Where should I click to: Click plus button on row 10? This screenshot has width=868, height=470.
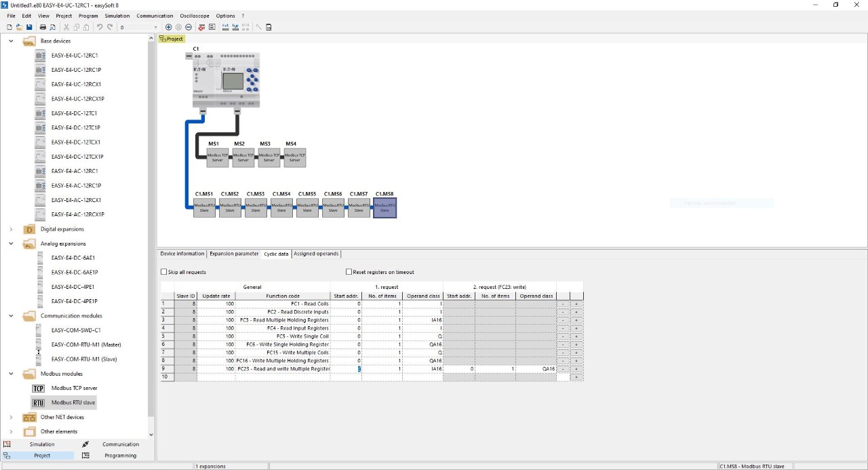(576, 377)
